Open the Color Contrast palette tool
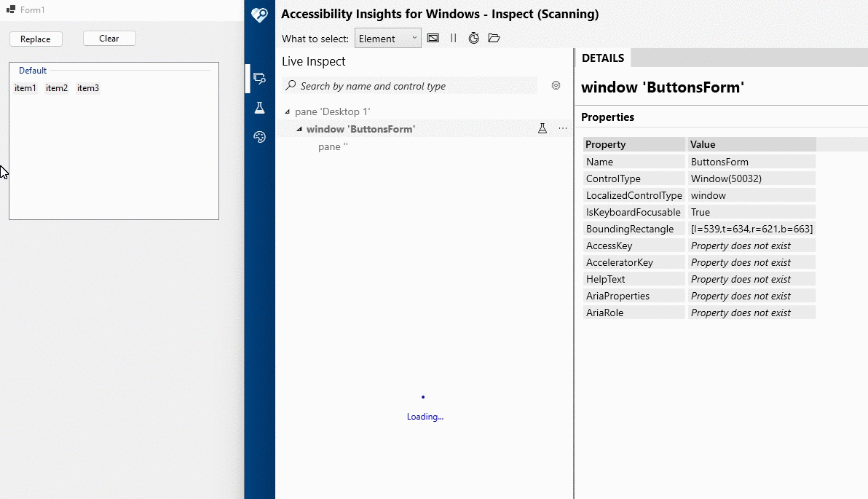The image size is (868, 499). [259, 137]
